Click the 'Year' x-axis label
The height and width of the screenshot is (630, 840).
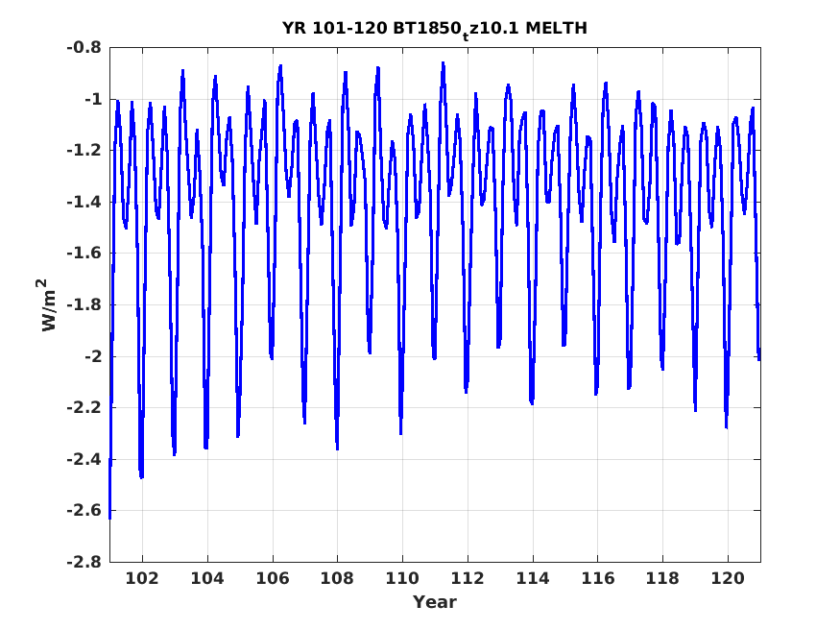(435, 602)
